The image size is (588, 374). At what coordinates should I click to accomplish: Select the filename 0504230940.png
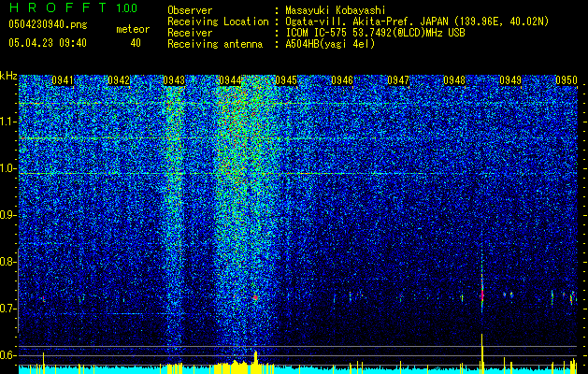pos(48,24)
